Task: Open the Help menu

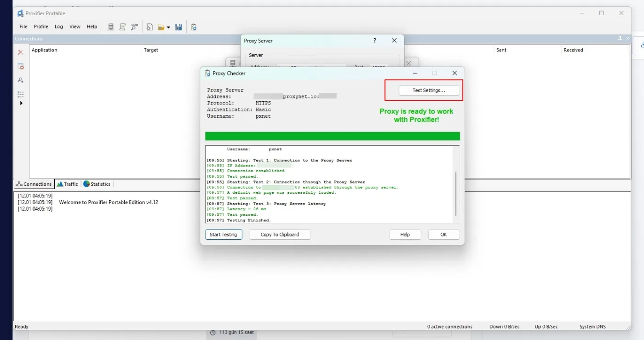Action: pyautogui.click(x=92, y=27)
